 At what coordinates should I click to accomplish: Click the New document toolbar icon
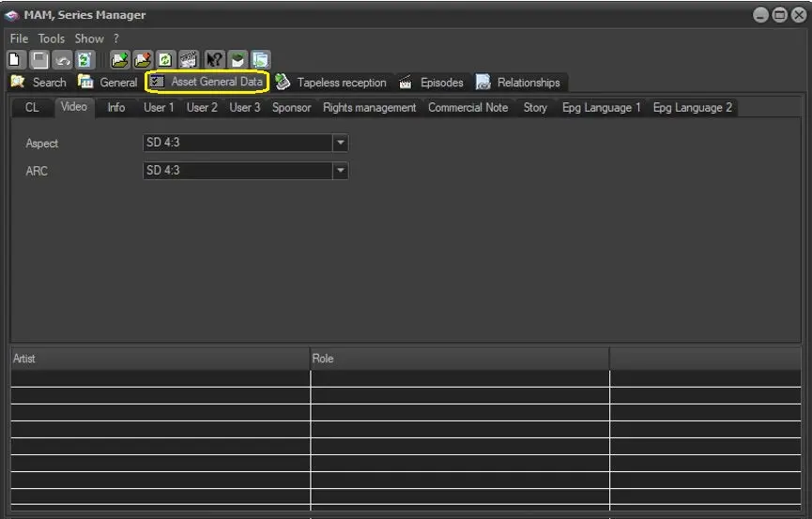tap(15, 59)
